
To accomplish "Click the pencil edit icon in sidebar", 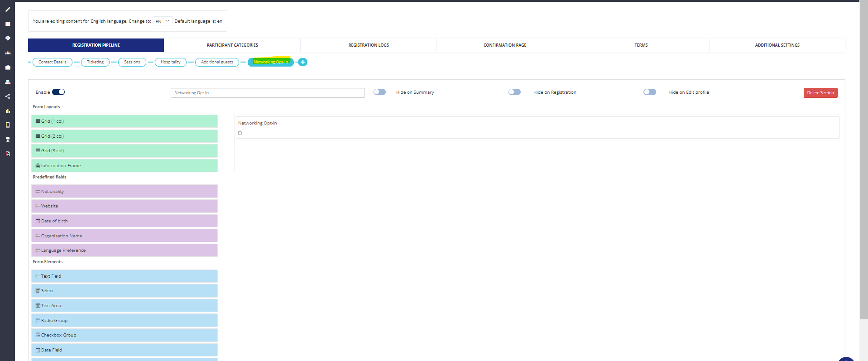I will tap(8, 10).
